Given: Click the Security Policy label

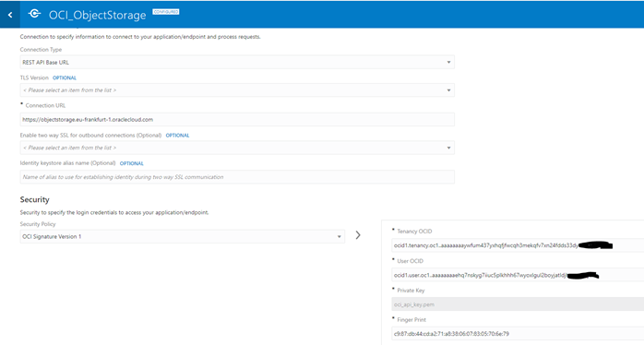Looking at the screenshot, I should (x=38, y=224).
